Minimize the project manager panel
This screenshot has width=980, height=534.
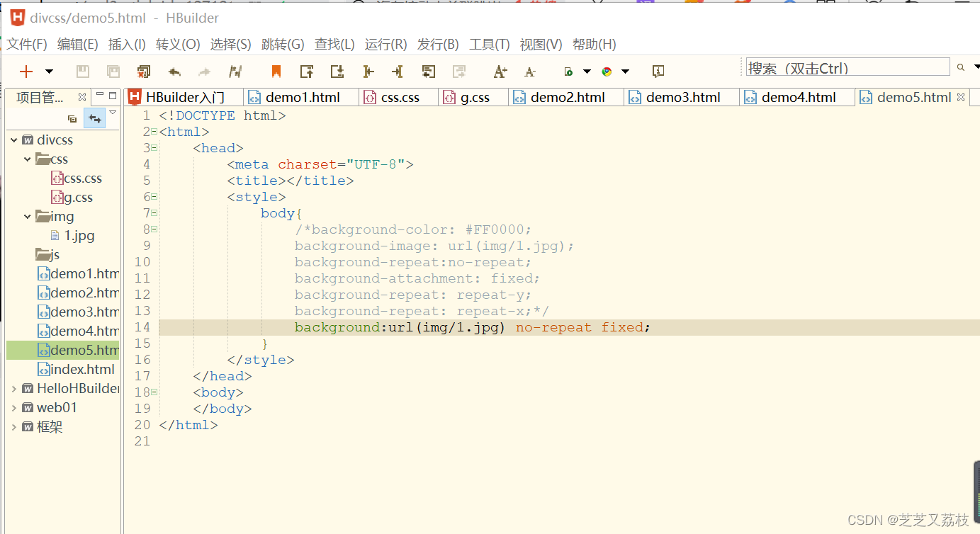pos(100,96)
